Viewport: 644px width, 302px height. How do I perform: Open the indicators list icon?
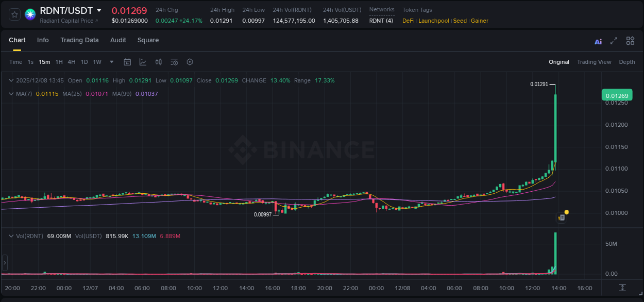click(174, 62)
